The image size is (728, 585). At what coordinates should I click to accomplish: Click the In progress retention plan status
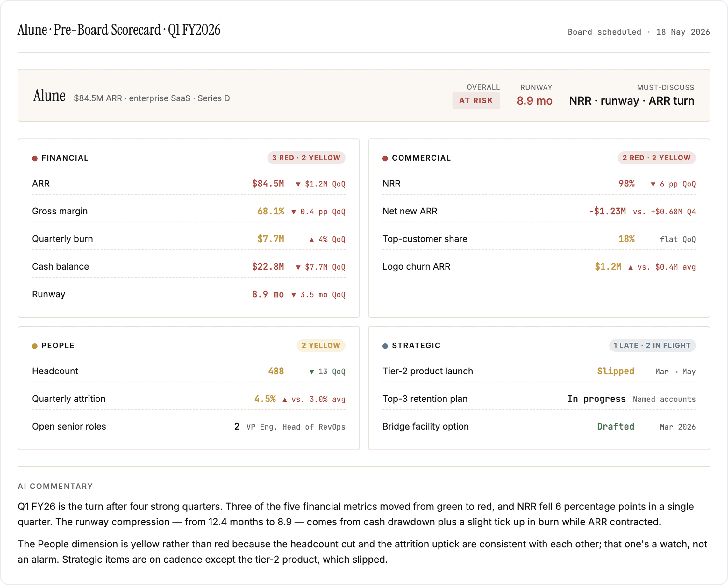coord(597,399)
